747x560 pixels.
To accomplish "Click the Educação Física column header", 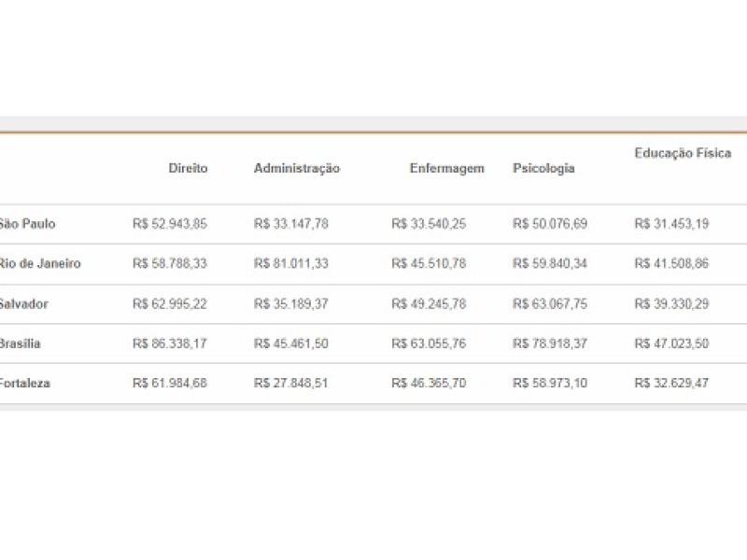I will [683, 153].
